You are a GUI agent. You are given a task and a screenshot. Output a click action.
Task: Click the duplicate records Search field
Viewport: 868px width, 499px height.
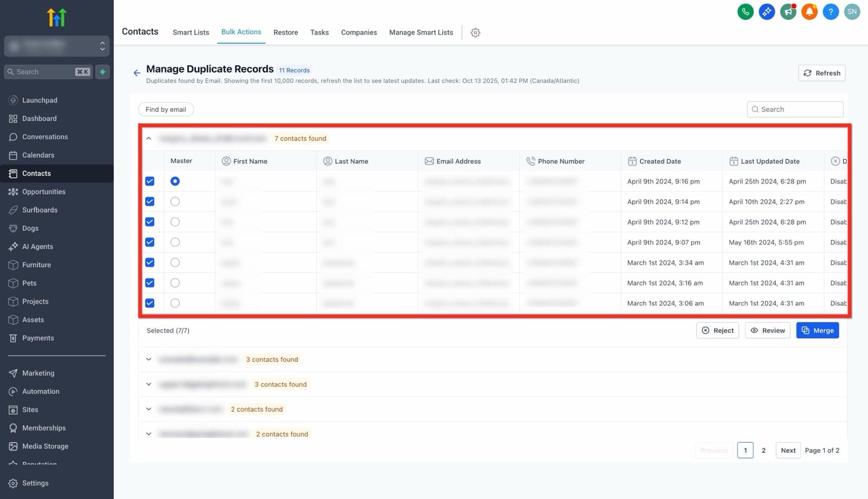795,109
